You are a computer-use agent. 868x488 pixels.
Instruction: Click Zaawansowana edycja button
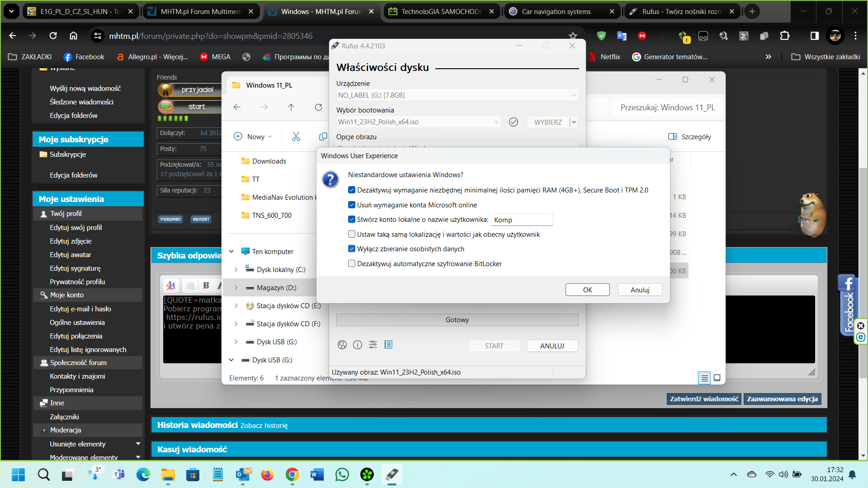pyautogui.click(x=782, y=399)
